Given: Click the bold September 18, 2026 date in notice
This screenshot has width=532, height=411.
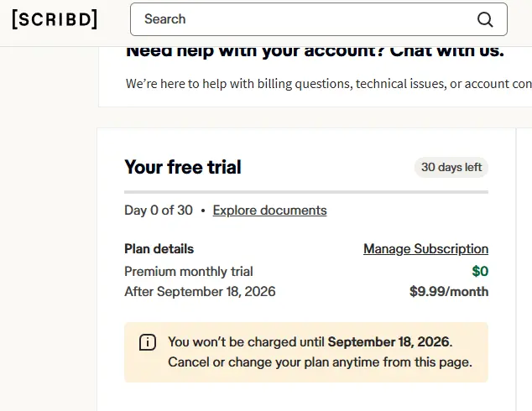Looking at the screenshot, I should (389, 342).
